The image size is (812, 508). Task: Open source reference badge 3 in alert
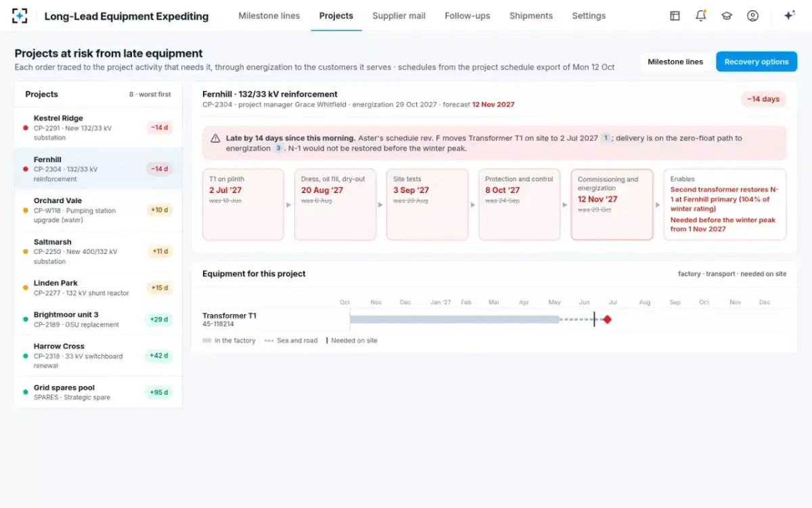(277, 148)
